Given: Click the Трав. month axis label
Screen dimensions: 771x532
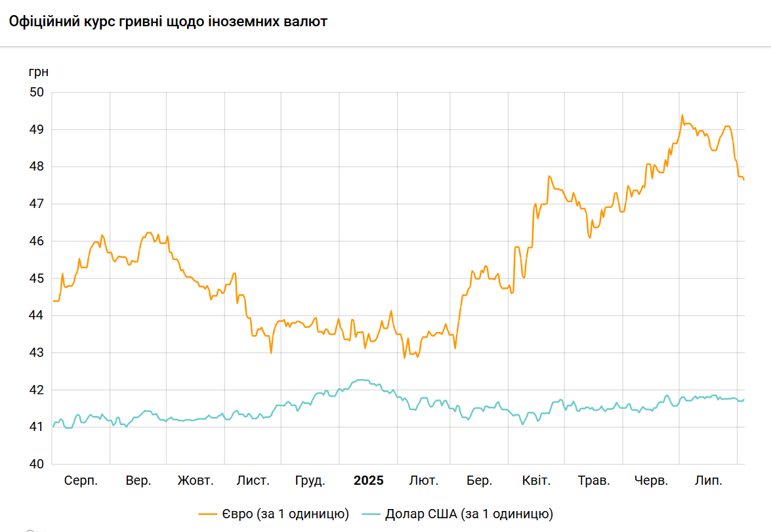Looking at the screenshot, I should [x=594, y=481].
